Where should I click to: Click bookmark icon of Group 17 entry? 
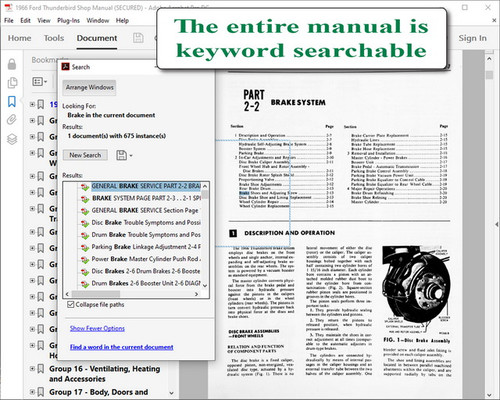coord(41,392)
